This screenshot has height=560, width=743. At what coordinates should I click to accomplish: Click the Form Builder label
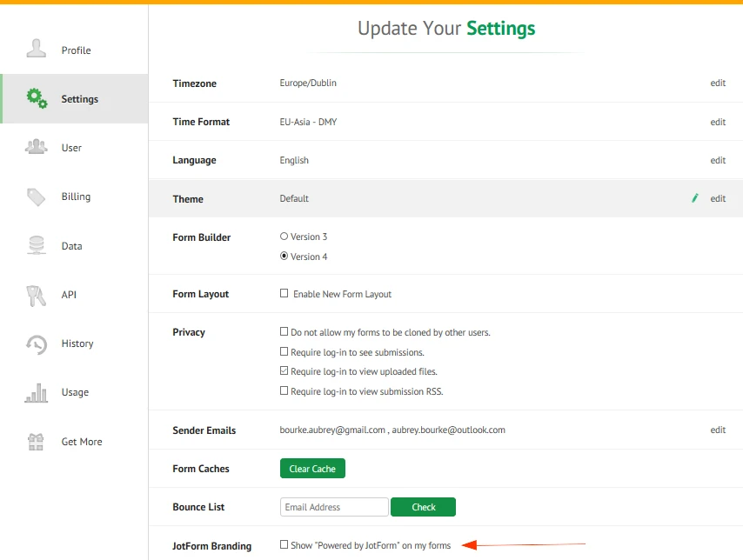coord(201,237)
